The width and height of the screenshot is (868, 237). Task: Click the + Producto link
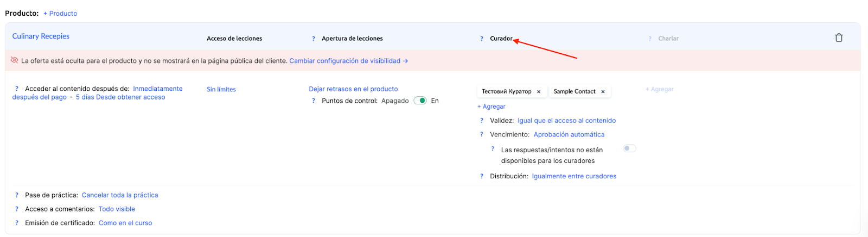[x=60, y=14]
